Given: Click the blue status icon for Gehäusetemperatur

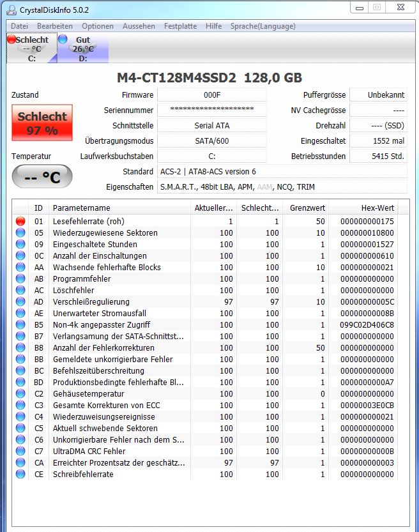Looking at the screenshot, I should [20, 394].
